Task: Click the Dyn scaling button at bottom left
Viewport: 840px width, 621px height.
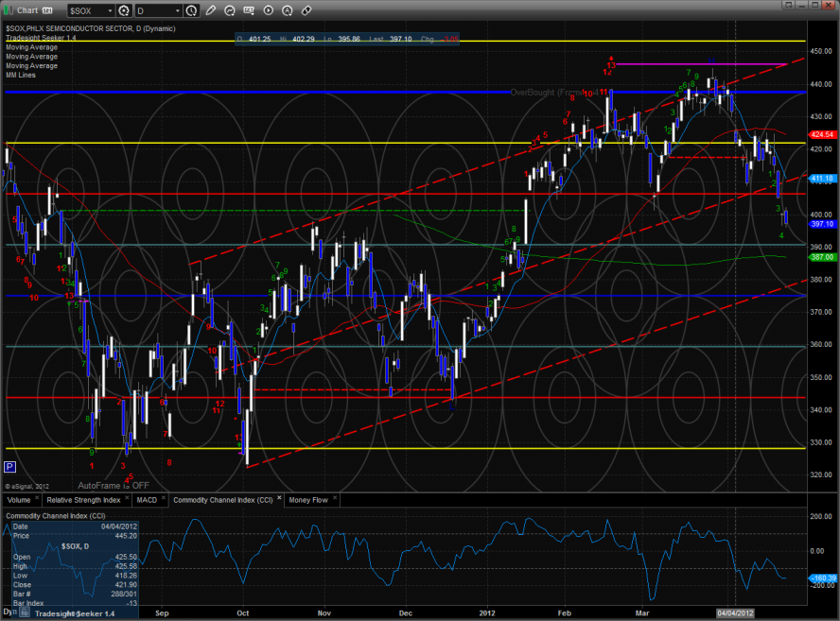Action: tap(8, 613)
